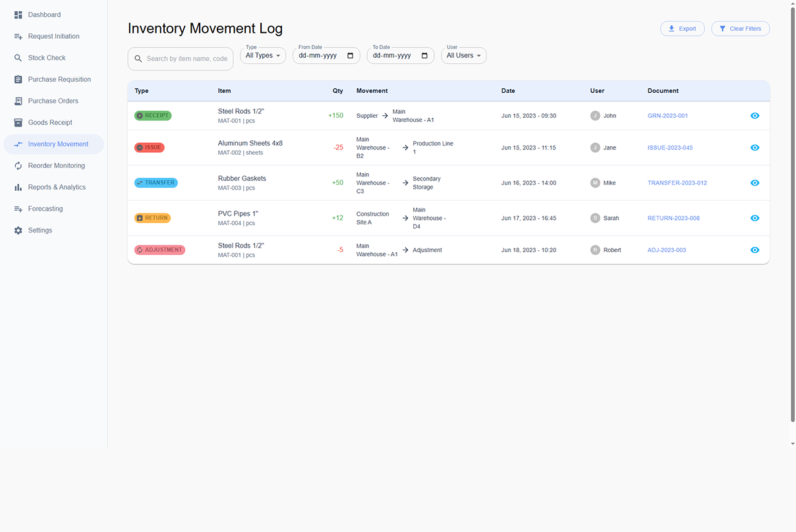Navigate to Stock Check
The height and width of the screenshot is (532, 796).
[53, 58]
